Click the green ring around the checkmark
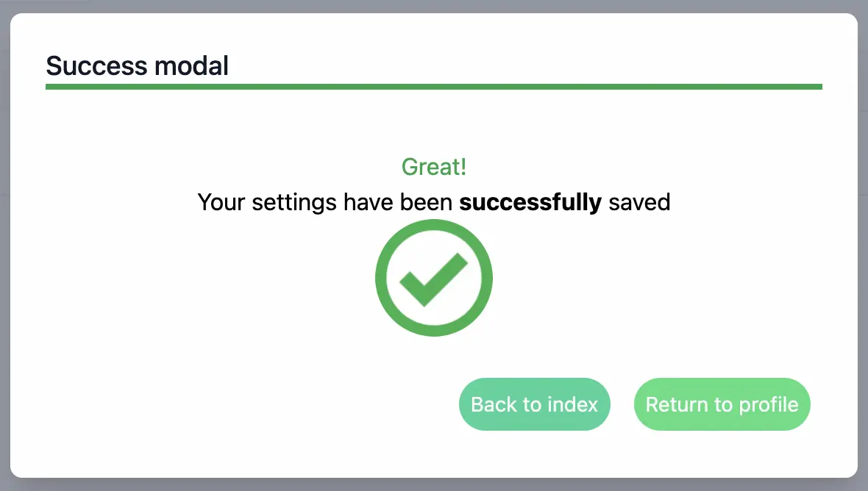Image resolution: width=868 pixels, height=491 pixels. 380,279
